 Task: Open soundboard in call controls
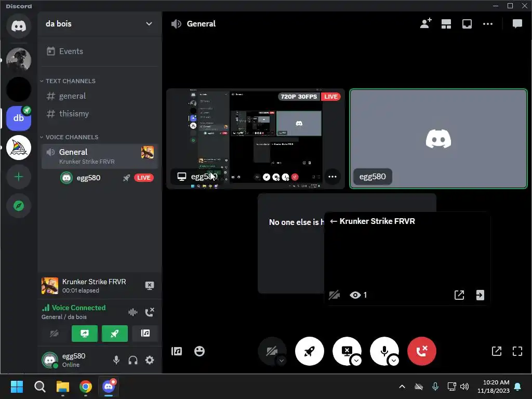point(177,351)
